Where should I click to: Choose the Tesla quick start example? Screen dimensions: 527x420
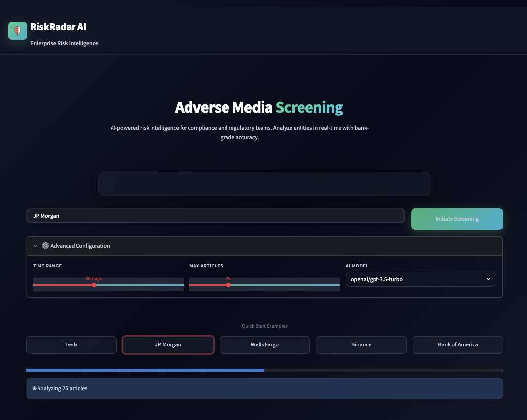pos(71,344)
